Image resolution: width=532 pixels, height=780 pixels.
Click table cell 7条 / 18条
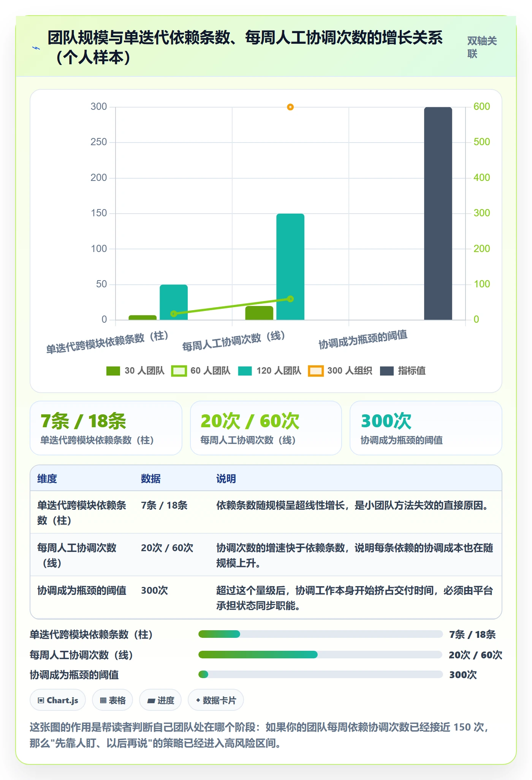pyautogui.click(x=164, y=505)
